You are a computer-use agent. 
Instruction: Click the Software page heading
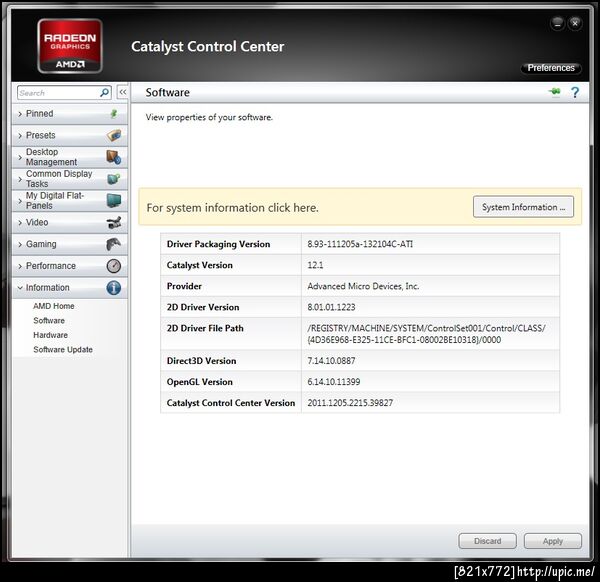[168, 92]
